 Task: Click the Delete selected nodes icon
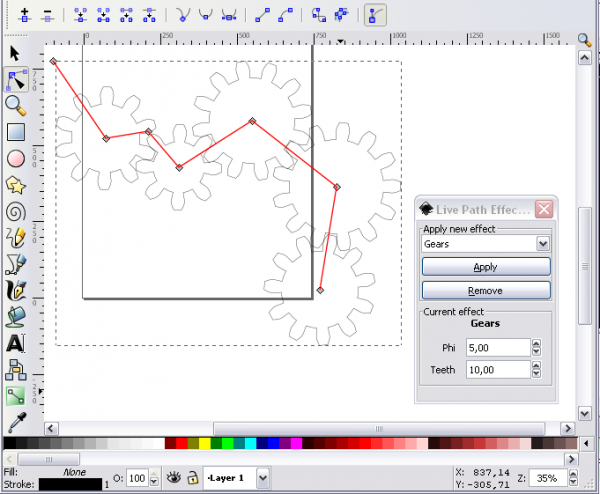pyautogui.click(x=47, y=15)
